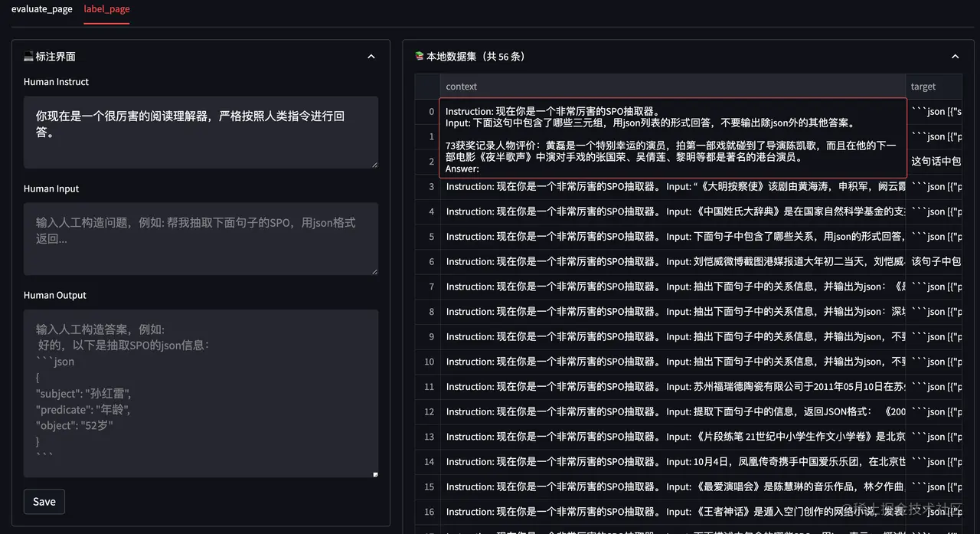This screenshot has width=980, height=534.
Task: Select row 16 about 《王者神话》
Action: coord(672,512)
